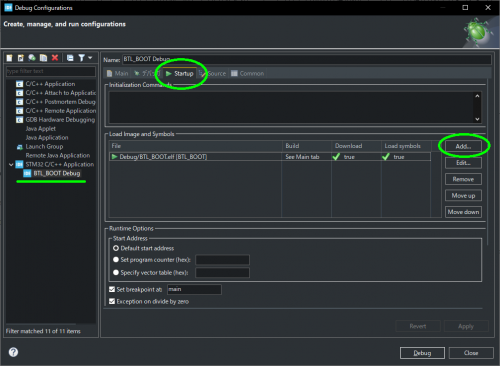The width and height of the screenshot is (500, 366).
Task: Click the Export launch configuration icon
Action: pyautogui.click(x=32, y=58)
